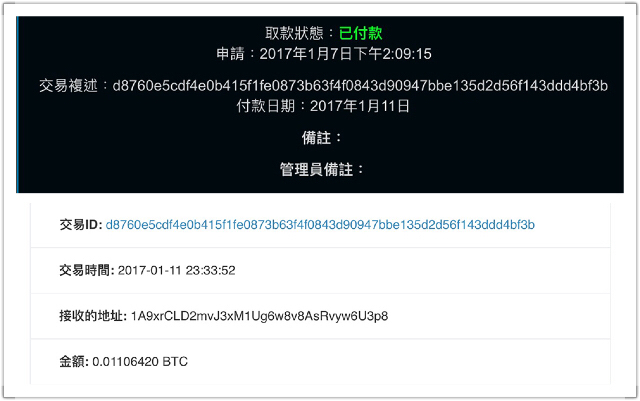Select the 取款狀態 label

tap(294, 33)
